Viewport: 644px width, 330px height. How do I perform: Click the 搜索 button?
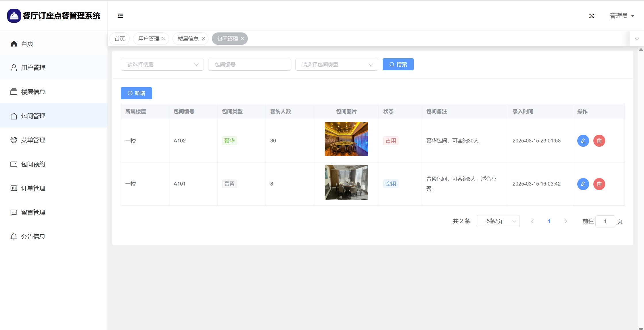click(398, 64)
